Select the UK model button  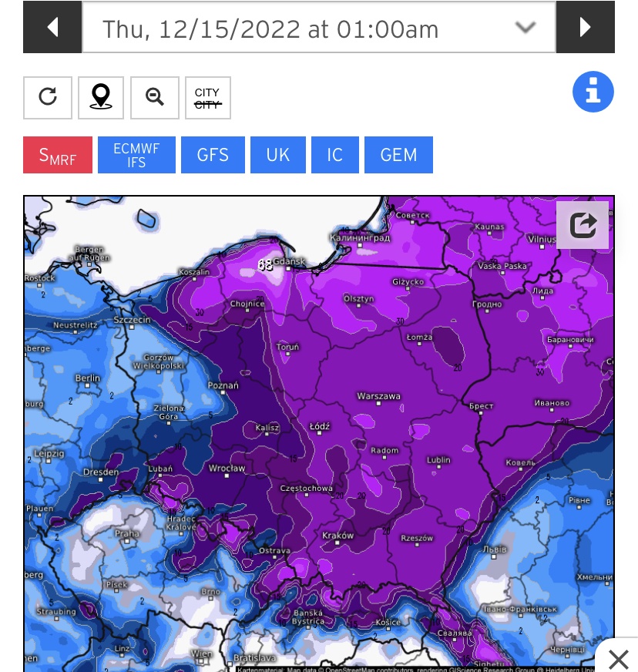277,155
